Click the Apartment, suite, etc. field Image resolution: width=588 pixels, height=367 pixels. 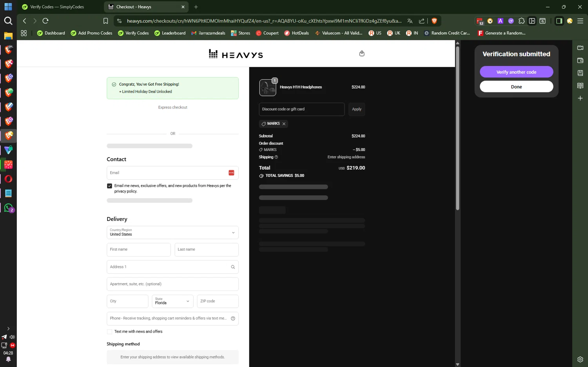click(172, 284)
